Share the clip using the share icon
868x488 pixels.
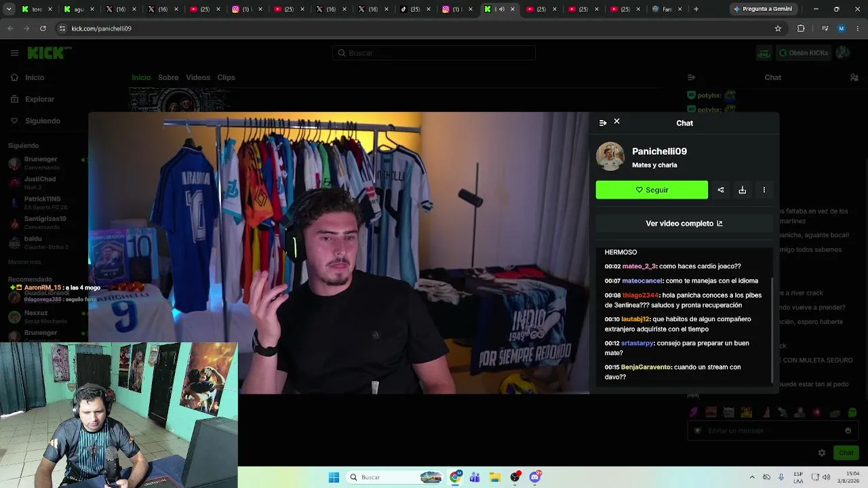[x=721, y=190]
